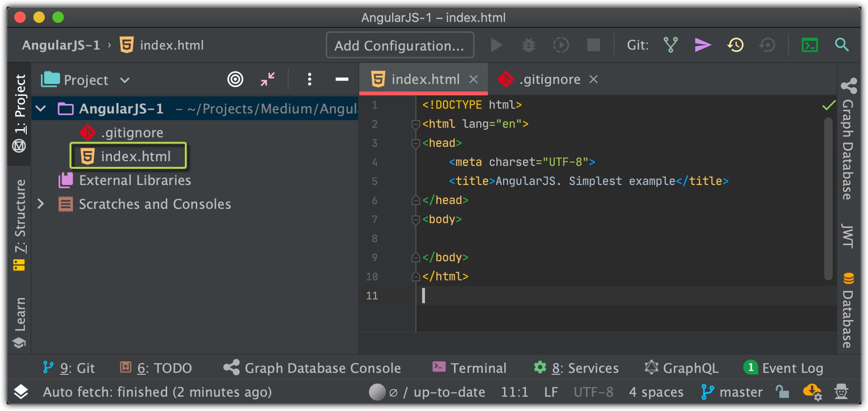Toggle the Graph Database side panel

pos(848,139)
